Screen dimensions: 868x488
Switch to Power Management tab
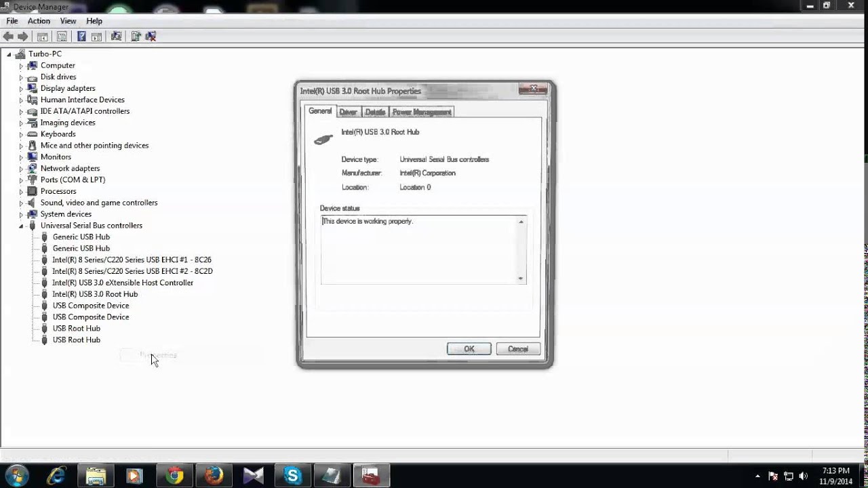(421, 112)
